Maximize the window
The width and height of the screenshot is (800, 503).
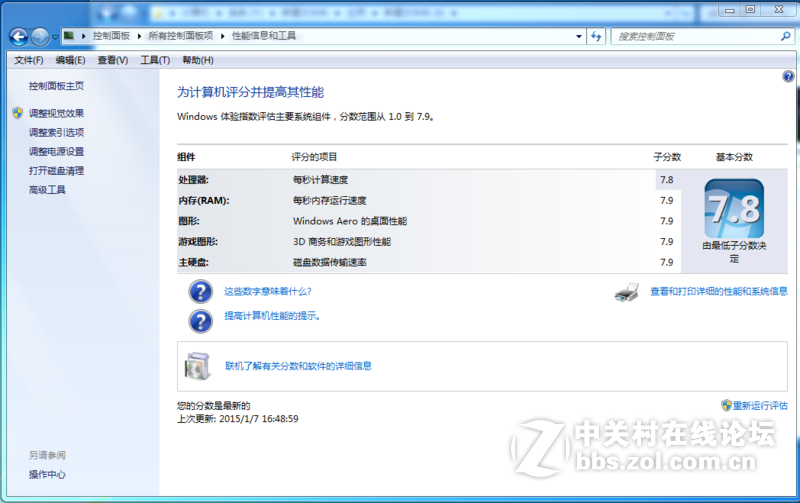(x=751, y=9)
